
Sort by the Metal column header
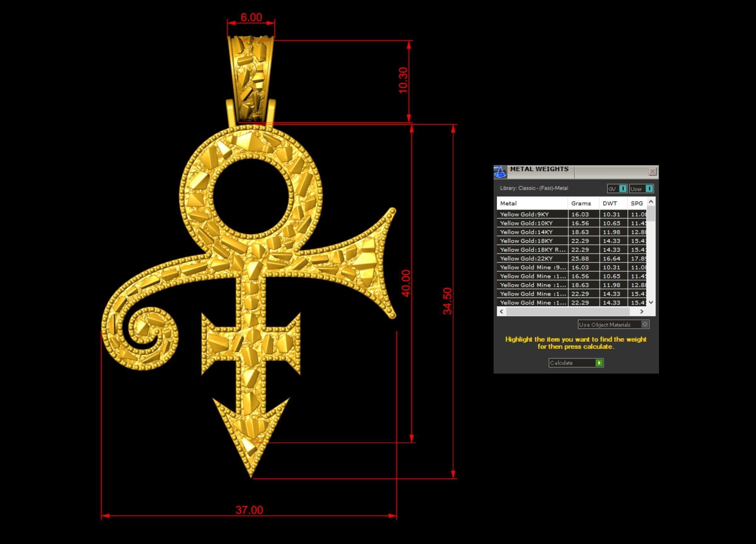pyautogui.click(x=532, y=203)
